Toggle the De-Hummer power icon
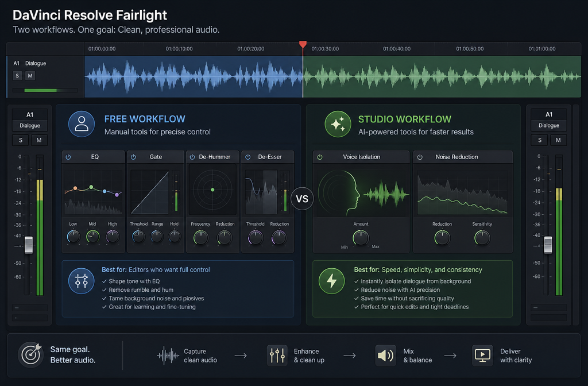The width and height of the screenshot is (588, 386). (x=192, y=157)
